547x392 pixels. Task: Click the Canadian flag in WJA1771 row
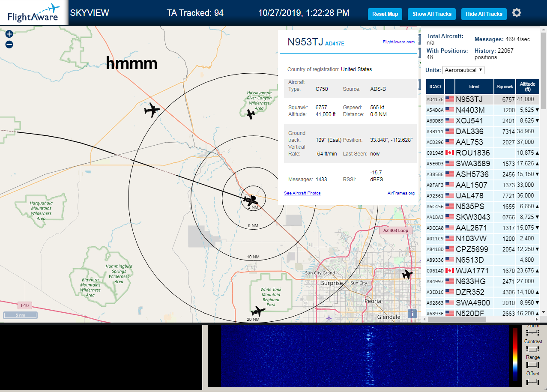450,270
